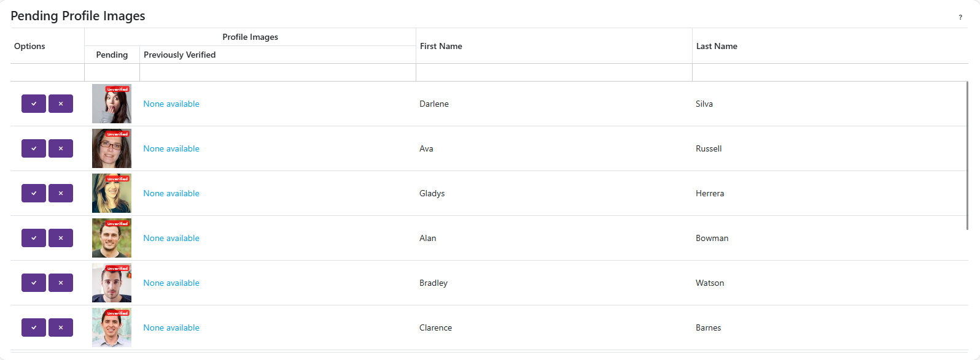Click the First Name filter field

coord(554,72)
